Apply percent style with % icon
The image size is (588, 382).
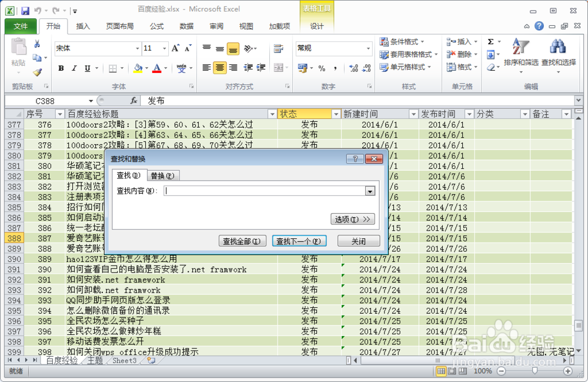point(322,68)
